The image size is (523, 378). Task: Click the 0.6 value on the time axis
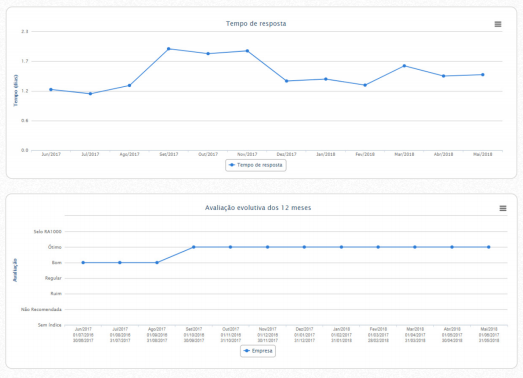pyautogui.click(x=25, y=121)
